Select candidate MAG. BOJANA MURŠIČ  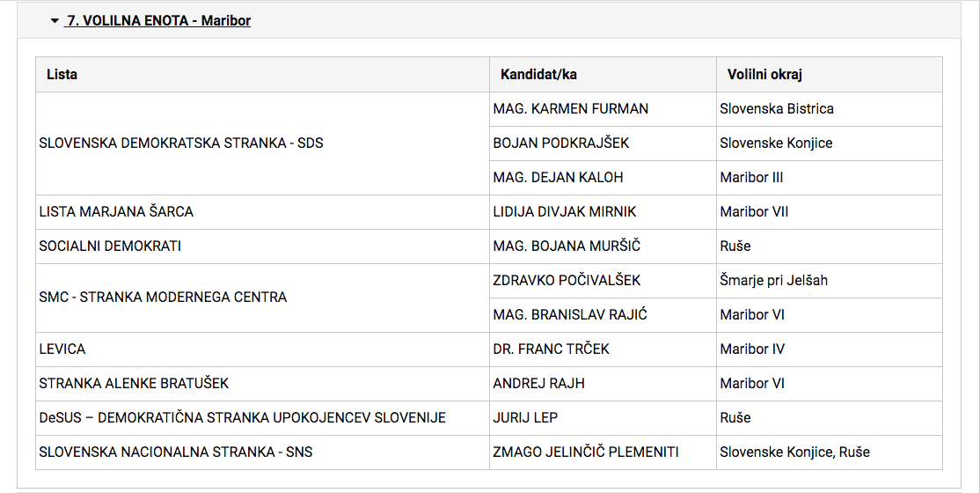point(567,246)
